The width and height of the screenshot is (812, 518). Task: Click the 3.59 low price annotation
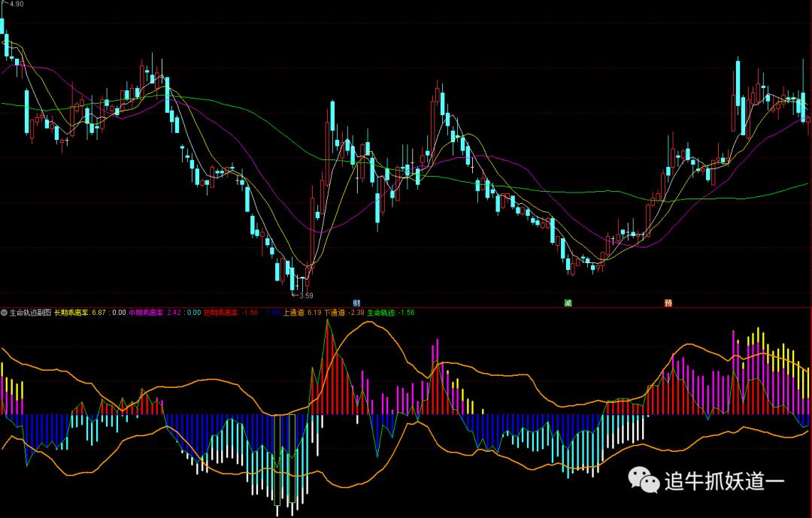306,295
